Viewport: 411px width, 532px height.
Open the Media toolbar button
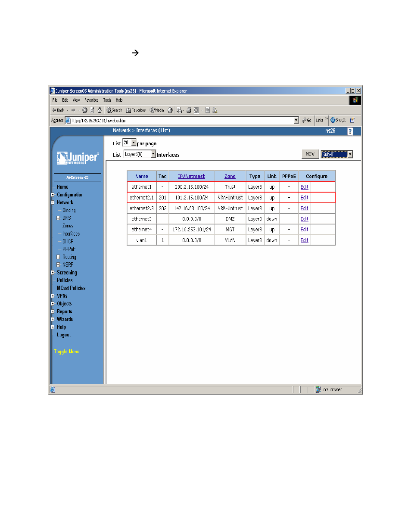pyautogui.click(x=157, y=110)
